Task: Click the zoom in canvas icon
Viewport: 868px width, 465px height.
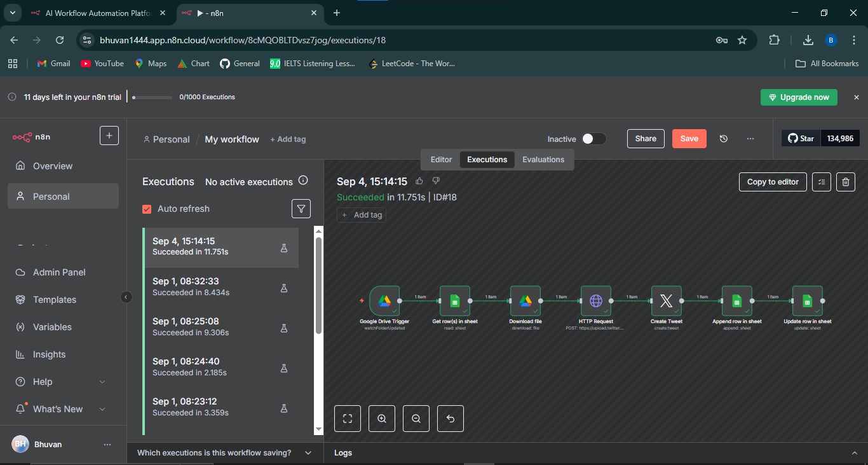Action: pos(382,419)
